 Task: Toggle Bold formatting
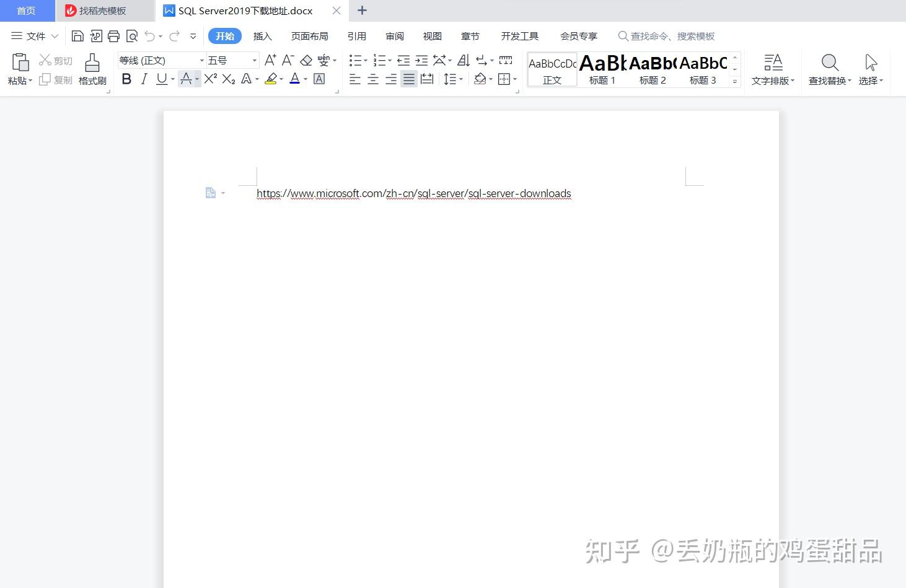pos(126,79)
